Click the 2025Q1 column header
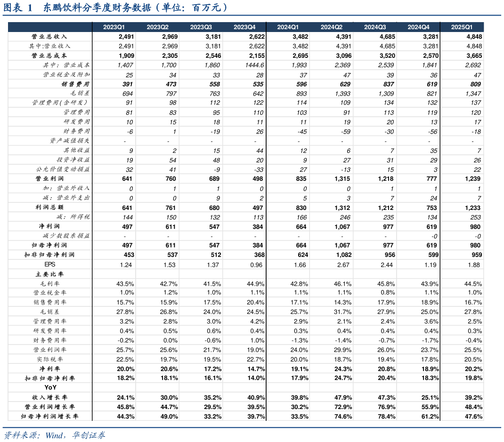This screenshot has width=504, height=442. (x=462, y=27)
